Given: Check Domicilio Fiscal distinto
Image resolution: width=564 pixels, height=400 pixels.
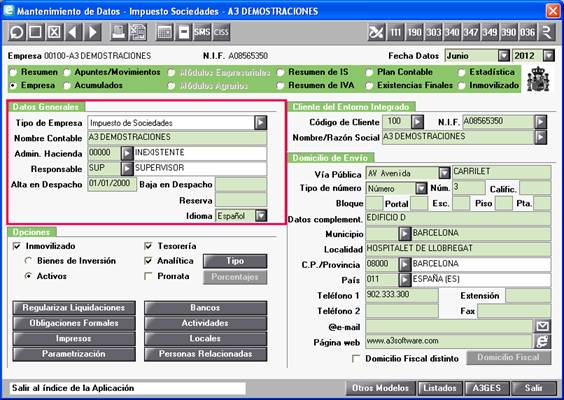Looking at the screenshot, I should [356, 359].
